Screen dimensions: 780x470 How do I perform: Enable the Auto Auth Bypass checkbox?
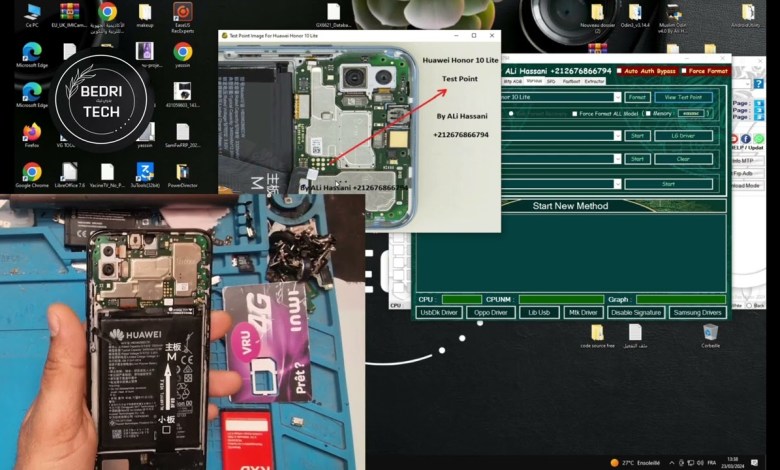pos(620,71)
